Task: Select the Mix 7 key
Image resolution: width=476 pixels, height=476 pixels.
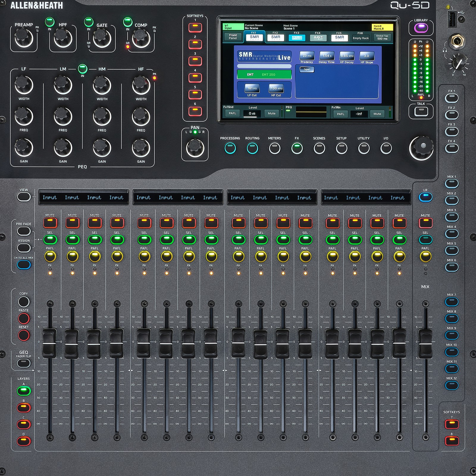Action: coord(452,302)
